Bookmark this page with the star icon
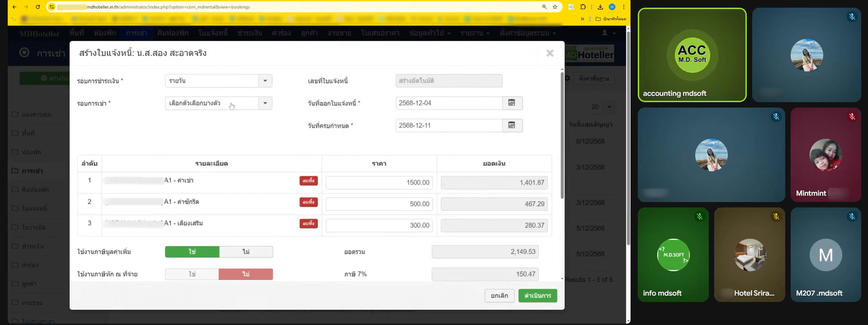This screenshot has height=325, width=868. pyautogui.click(x=555, y=7)
